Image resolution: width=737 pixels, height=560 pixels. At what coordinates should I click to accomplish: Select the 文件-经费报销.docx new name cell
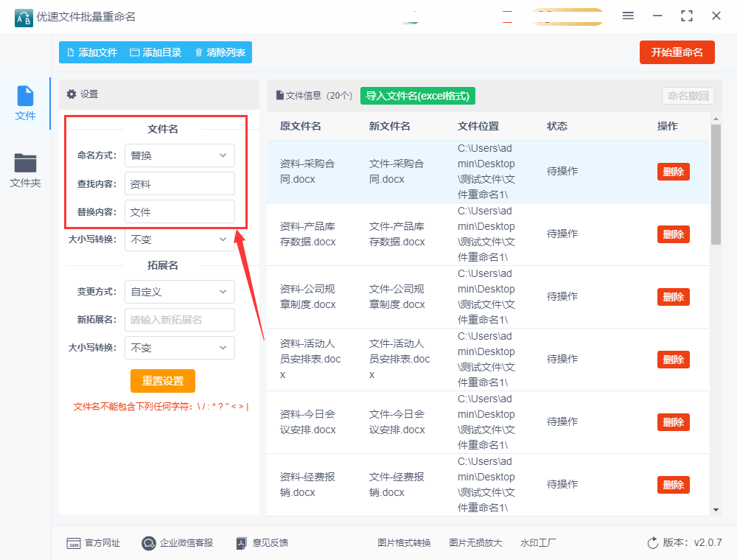pyautogui.click(x=397, y=484)
